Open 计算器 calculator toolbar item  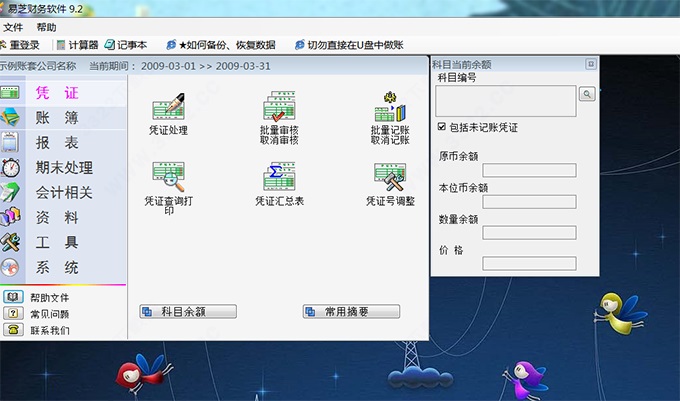coord(77,45)
